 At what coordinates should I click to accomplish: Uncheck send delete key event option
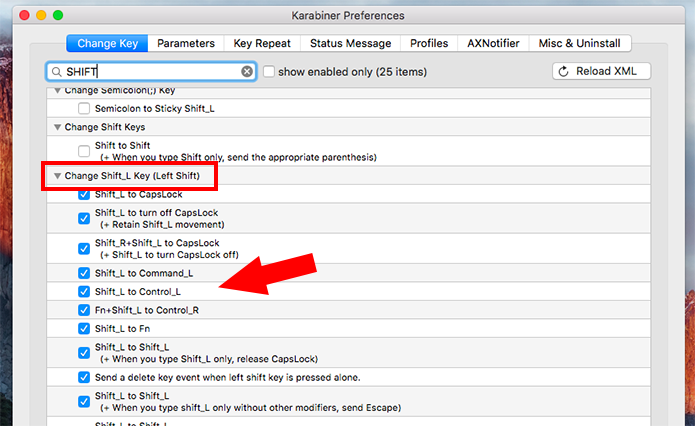tap(84, 377)
